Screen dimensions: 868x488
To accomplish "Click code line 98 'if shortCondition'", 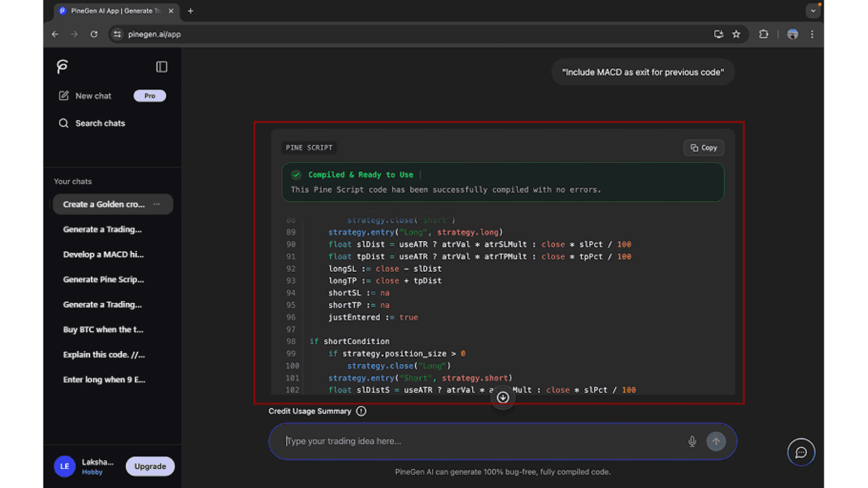I will [x=350, y=341].
